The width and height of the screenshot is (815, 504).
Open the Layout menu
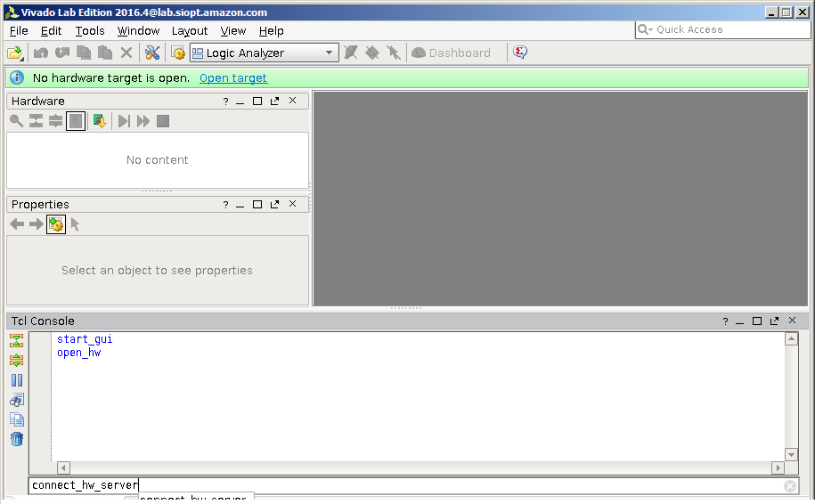point(190,30)
